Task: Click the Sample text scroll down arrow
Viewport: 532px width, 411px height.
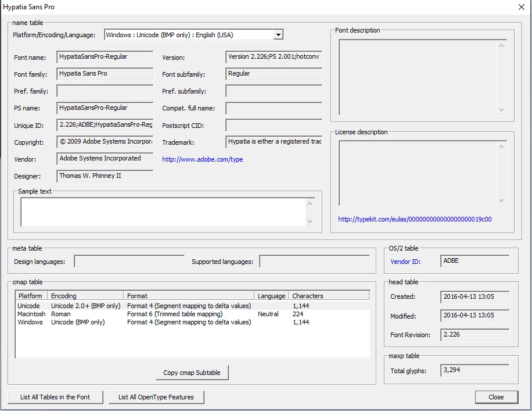Action: pyautogui.click(x=310, y=221)
